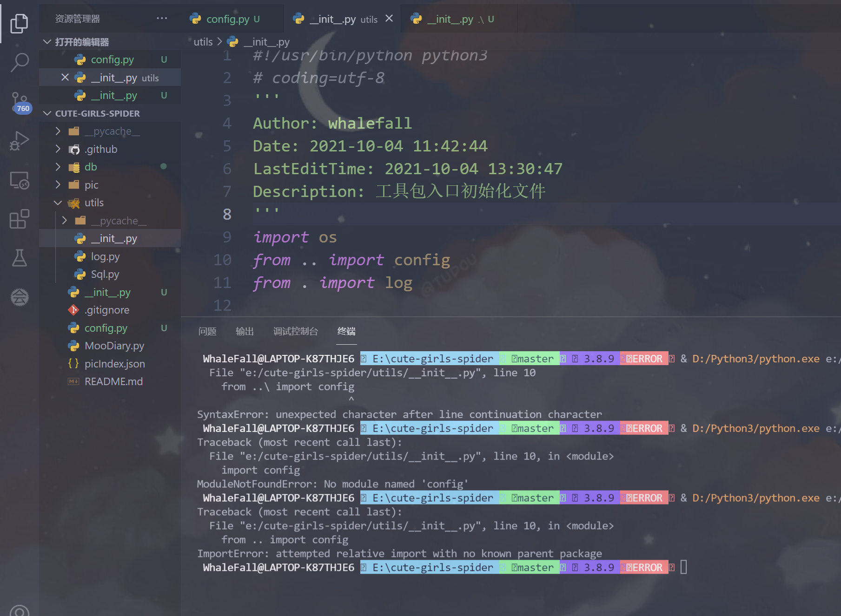Expand the db folder
841x616 pixels.
pos(58,167)
